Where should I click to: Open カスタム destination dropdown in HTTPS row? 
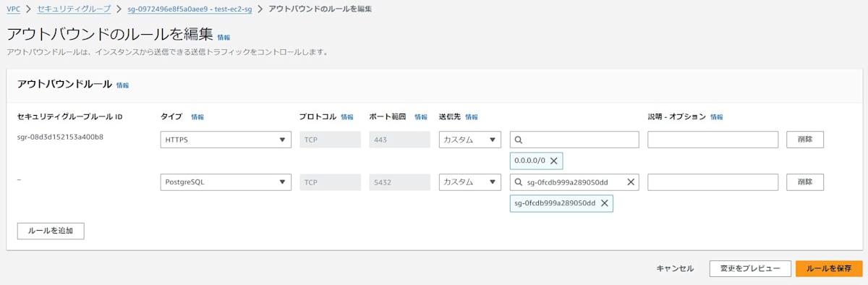pyautogui.click(x=469, y=140)
